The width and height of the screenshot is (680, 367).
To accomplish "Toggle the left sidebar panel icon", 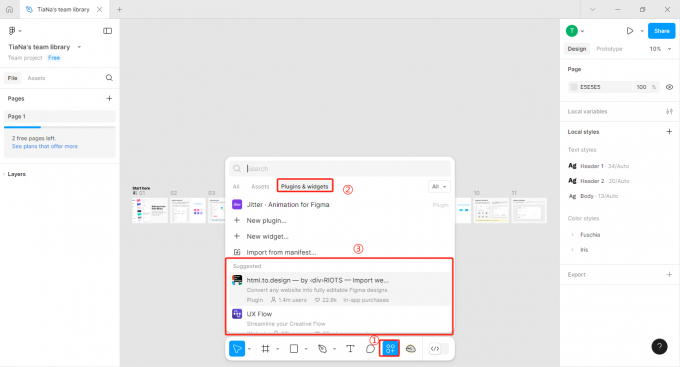I will pyautogui.click(x=108, y=31).
